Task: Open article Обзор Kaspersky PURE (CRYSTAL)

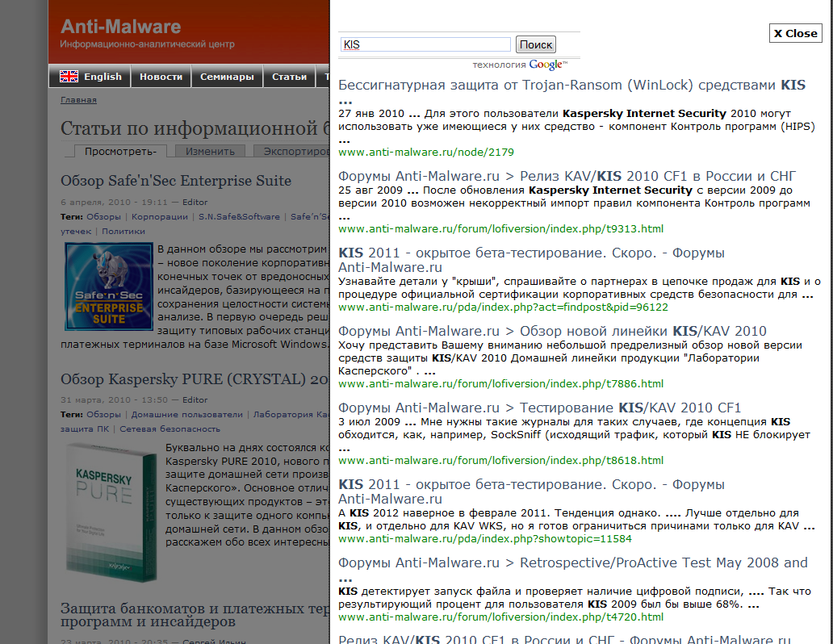Action: (x=195, y=379)
